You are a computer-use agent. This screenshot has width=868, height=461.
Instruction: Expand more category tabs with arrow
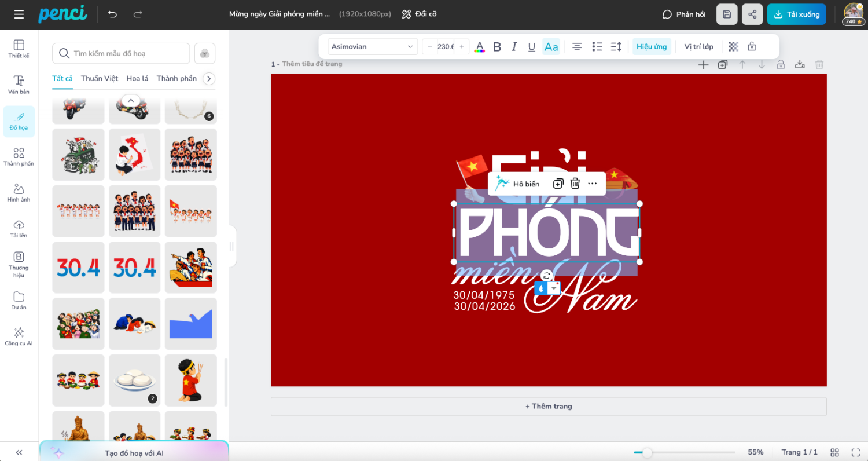click(x=209, y=79)
